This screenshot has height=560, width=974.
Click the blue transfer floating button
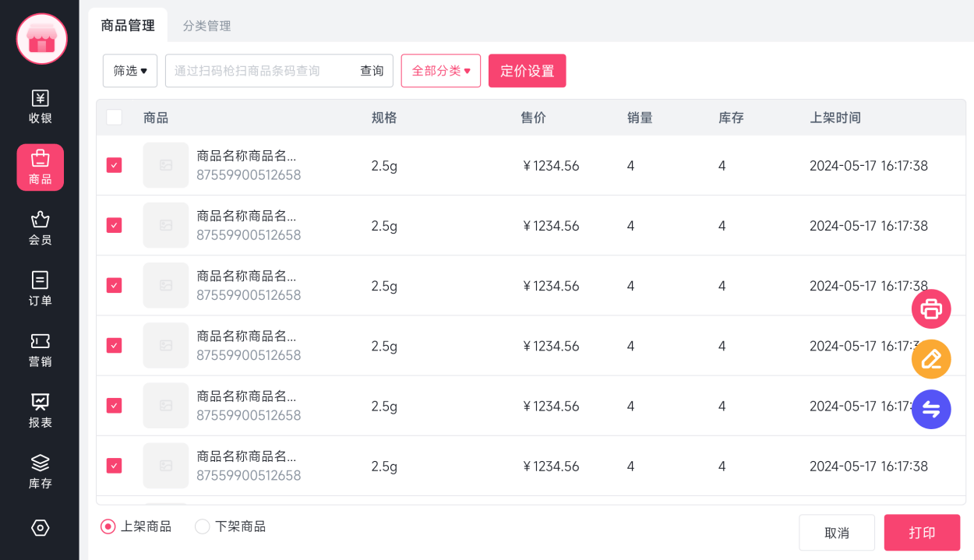tap(931, 409)
